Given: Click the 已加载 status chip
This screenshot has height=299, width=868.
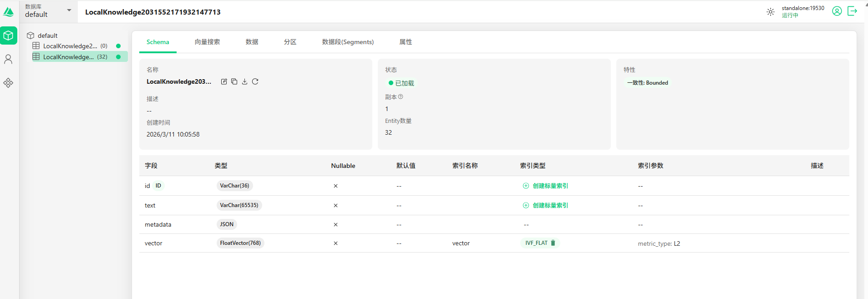Looking at the screenshot, I should (401, 83).
